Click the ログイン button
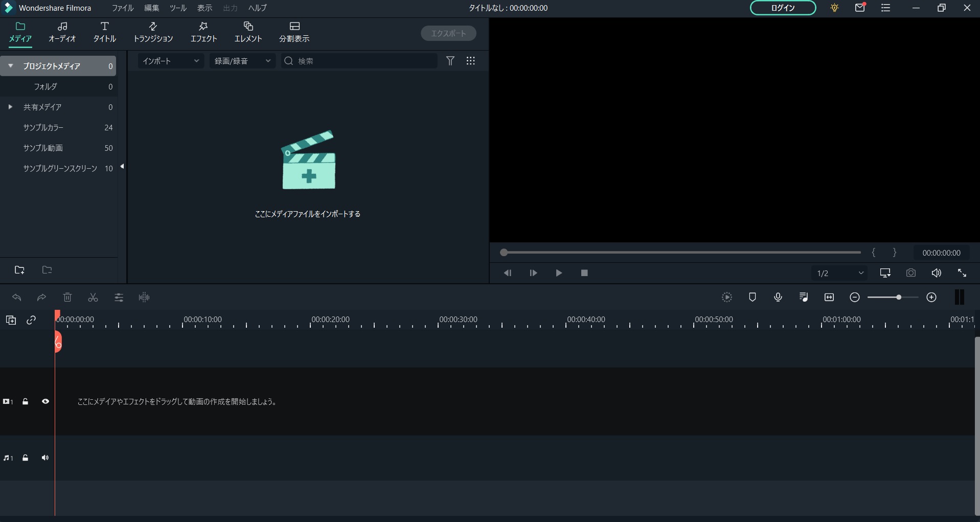Image resolution: width=980 pixels, height=522 pixels. tap(782, 8)
